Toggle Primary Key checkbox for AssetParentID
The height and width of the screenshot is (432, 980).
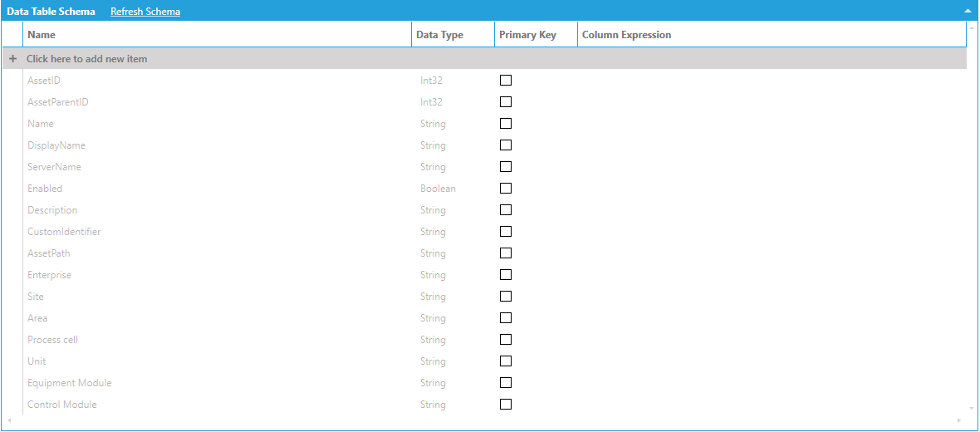(x=506, y=102)
